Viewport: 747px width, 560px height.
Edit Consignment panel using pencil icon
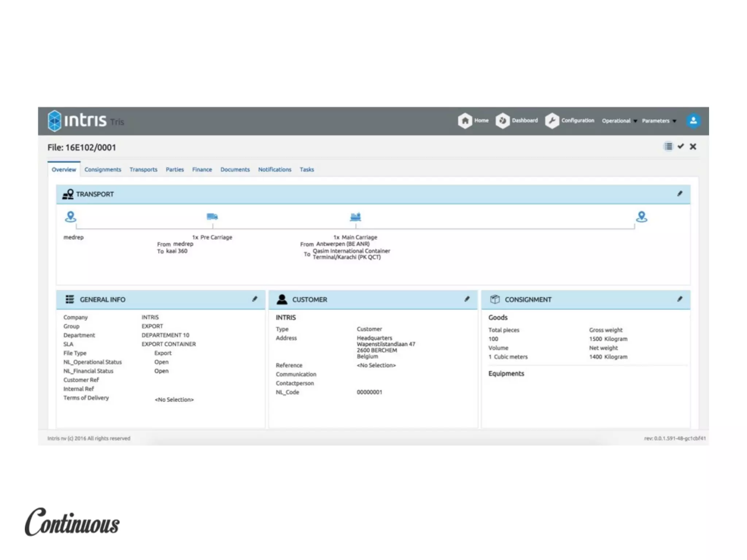680,299
